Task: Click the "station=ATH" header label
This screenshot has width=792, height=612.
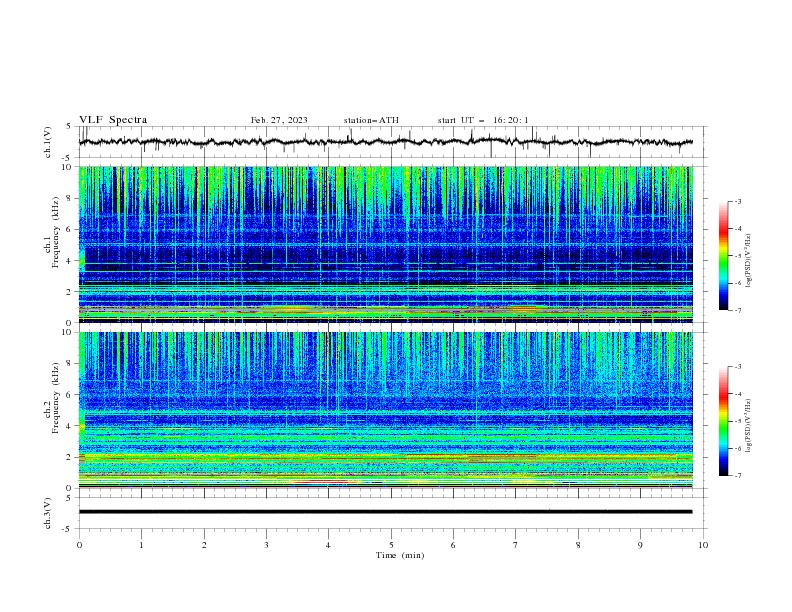Action: 371,120
